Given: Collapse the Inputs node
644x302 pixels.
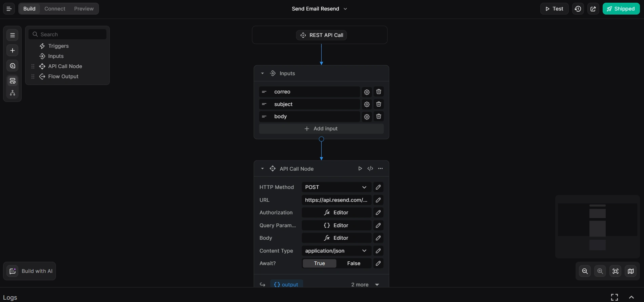Looking at the screenshot, I should click(x=262, y=73).
